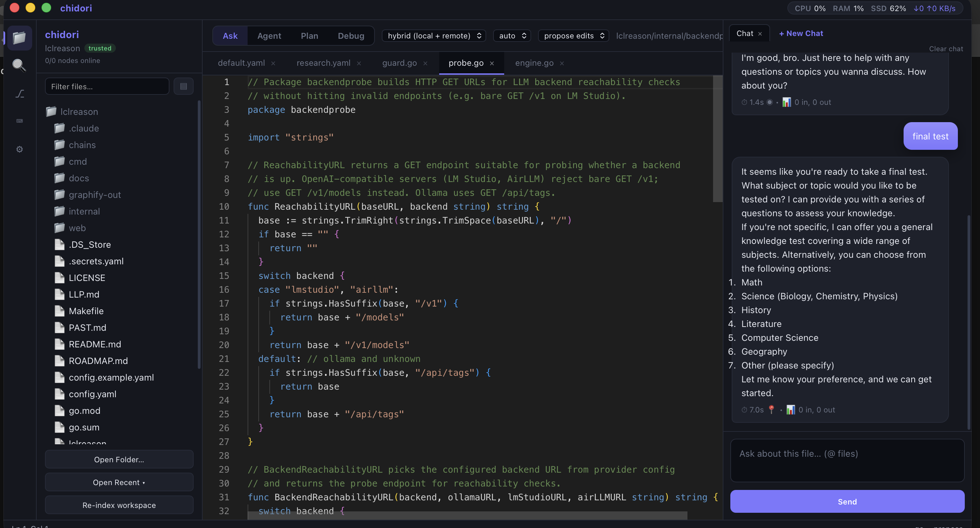Focus the Ask about this file input
This screenshot has height=528, width=980.
tap(847, 461)
